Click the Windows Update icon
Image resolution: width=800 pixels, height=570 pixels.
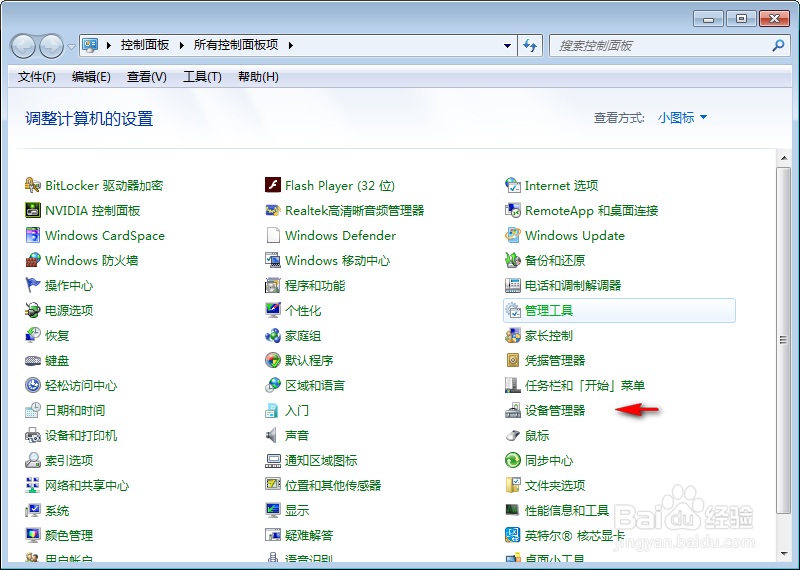pyautogui.click(x=513, y=235)
